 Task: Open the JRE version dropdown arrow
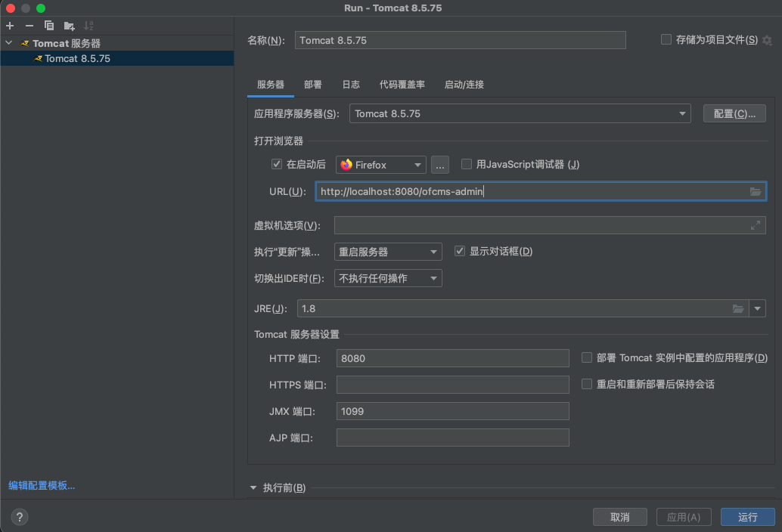click(757, 308)
